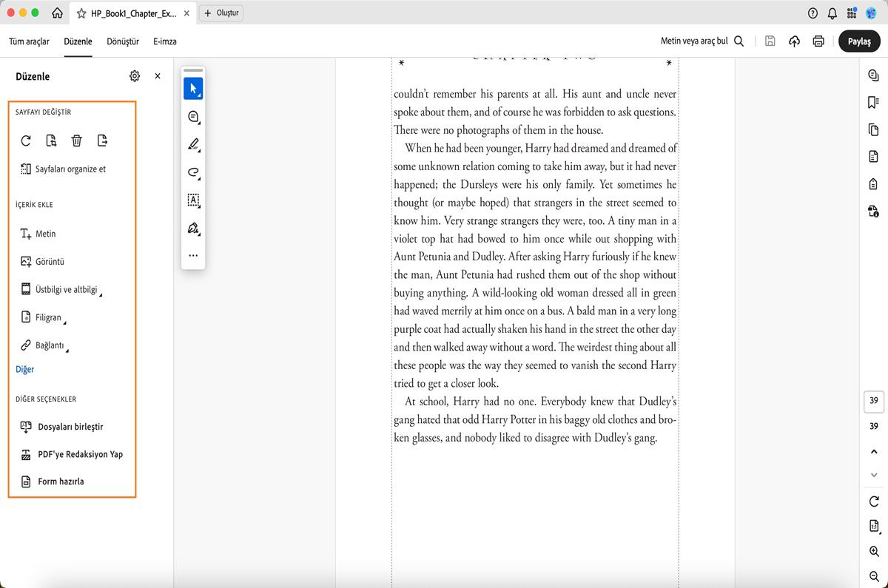Delete page with trash icon

pos(77,141)
